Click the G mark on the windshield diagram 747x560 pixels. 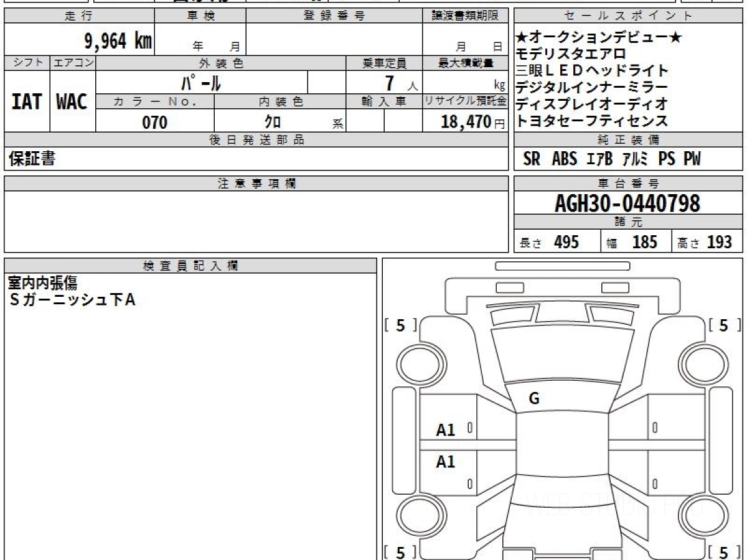pos(533,399)
